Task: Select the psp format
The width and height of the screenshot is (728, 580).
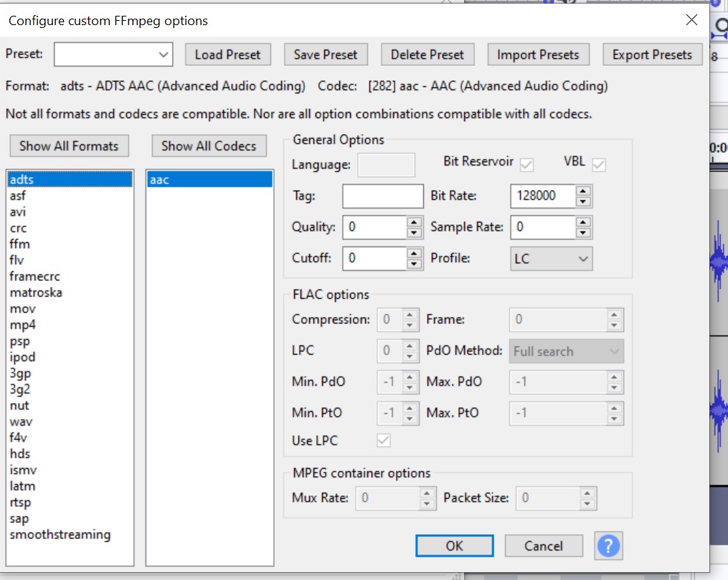Action: tap(70, 341)
